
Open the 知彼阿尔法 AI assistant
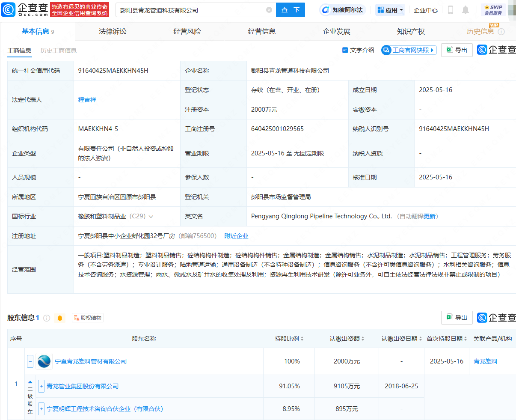tap(342, 10)
